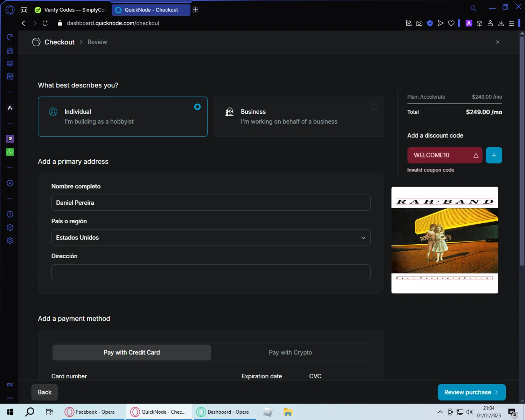Bookmark page with the heart icon
525x420 pixels.
(x=451, y=23)
